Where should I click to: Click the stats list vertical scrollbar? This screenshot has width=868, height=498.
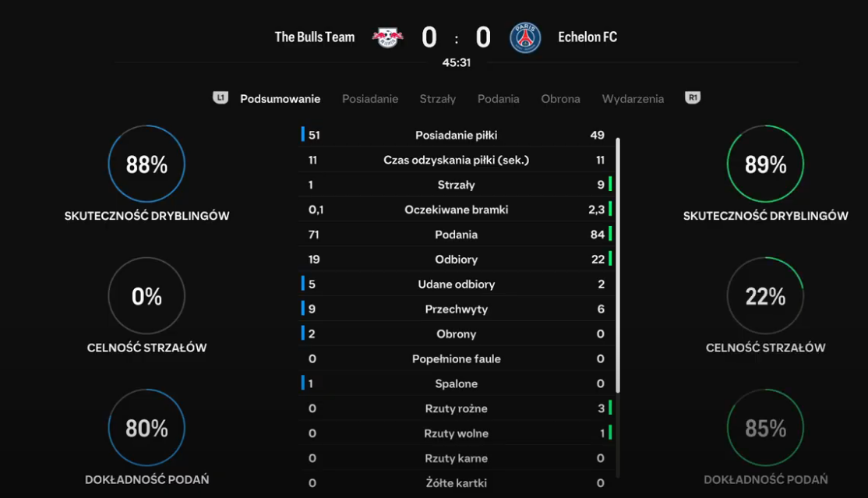[x=618, y=265]
